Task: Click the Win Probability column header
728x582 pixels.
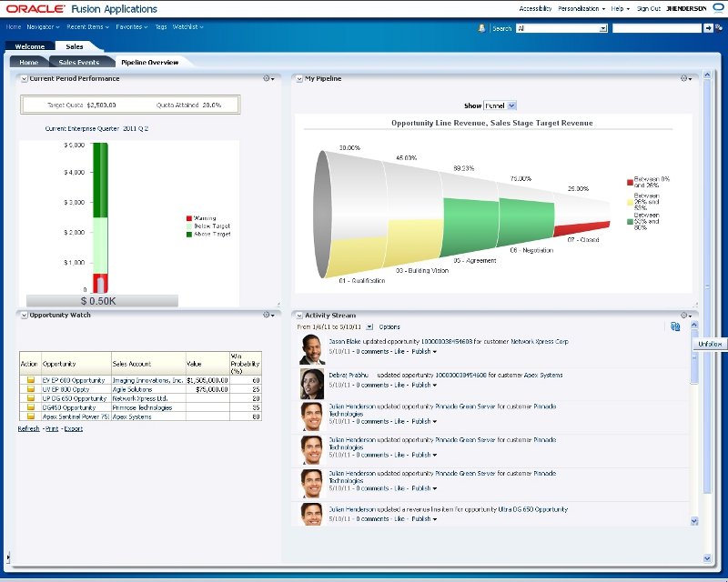Action: (x=245, y=364)
